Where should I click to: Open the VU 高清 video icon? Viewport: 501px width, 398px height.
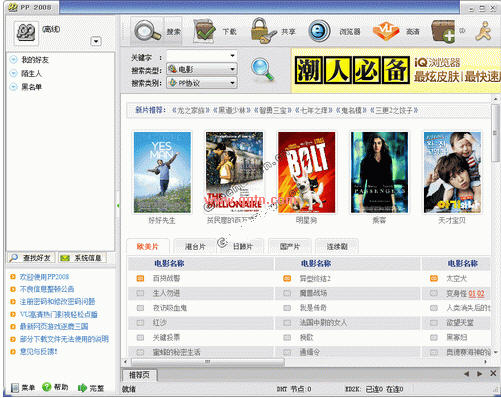point(385,31)
